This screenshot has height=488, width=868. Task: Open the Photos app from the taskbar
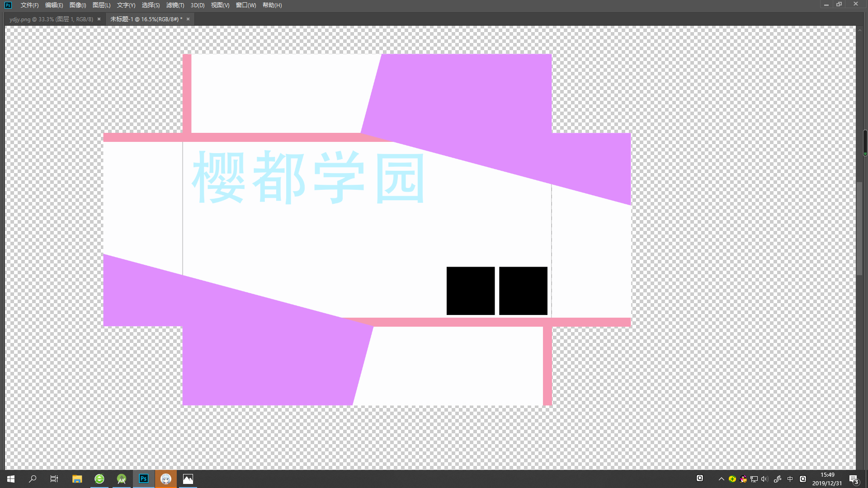pyautogui.click(x=188, y=479)
